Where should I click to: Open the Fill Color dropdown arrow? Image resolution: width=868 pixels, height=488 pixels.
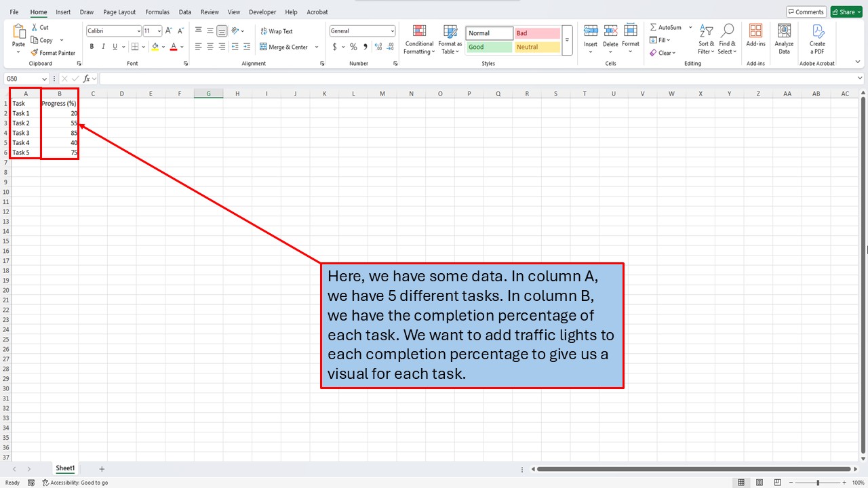(163, 47)
